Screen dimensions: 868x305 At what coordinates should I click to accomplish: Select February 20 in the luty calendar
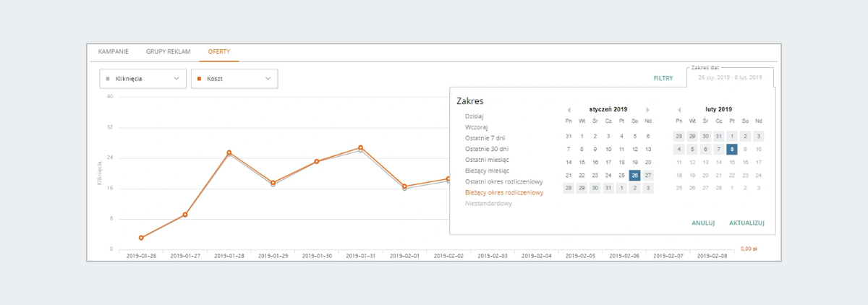[x=705, y=175]
